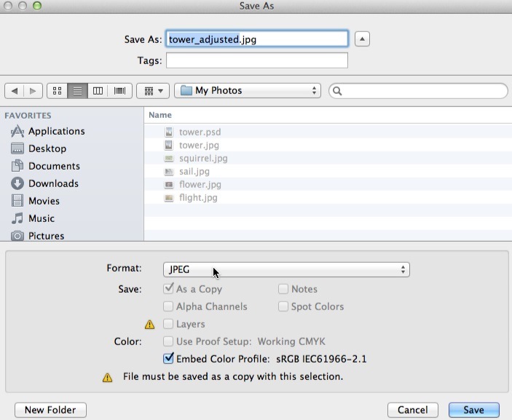Select the flower.jpg file row
This screenshot has width=512, height=420.
(x=328, y=184)
